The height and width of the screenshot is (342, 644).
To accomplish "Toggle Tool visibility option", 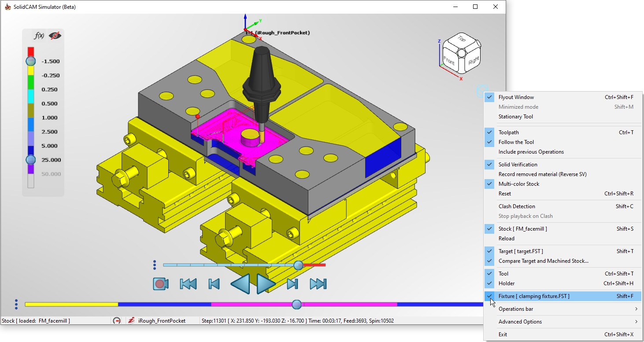I will pos(563,274).
